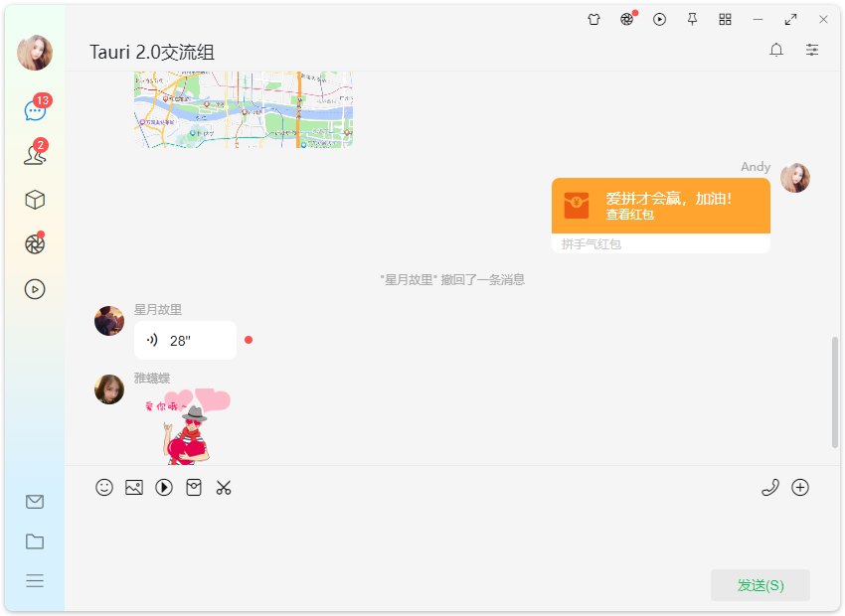
Task: Toggle the grid layout view
Action: tap(725, 19)
